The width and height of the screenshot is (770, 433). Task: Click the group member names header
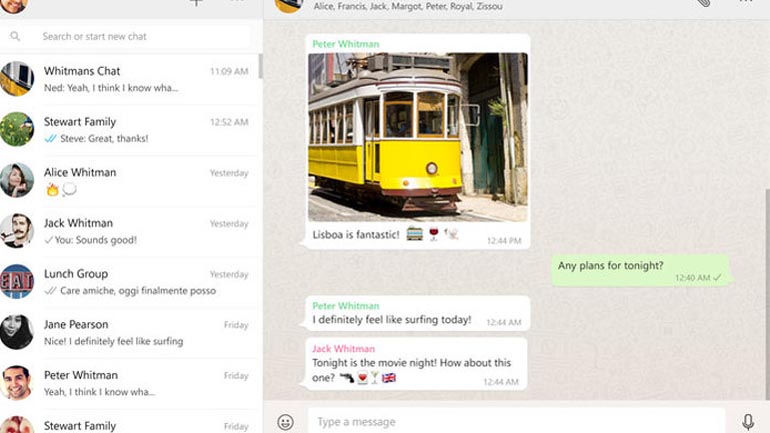pos(408,6)
